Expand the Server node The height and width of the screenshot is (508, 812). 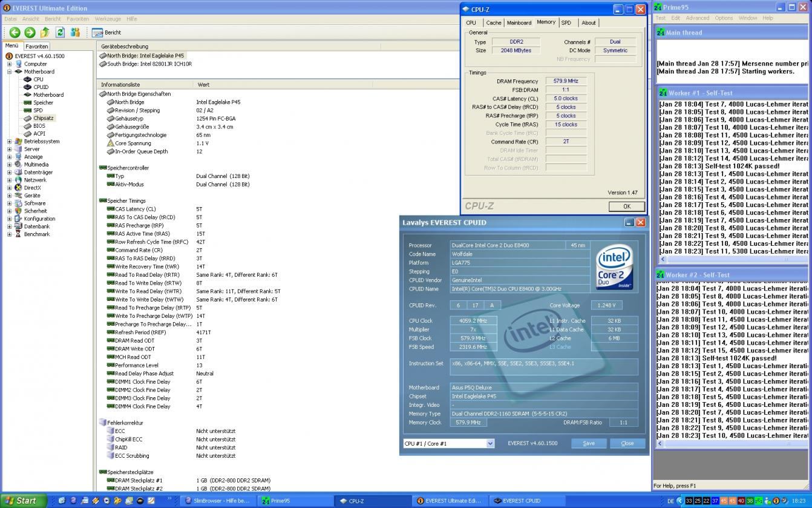(9, 149)
